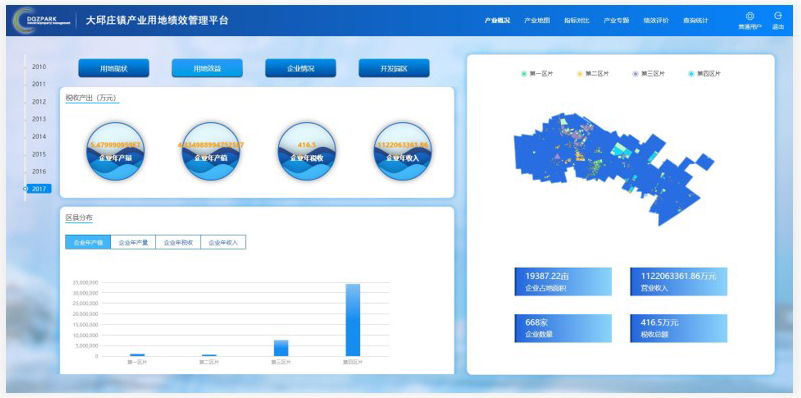
Task: Click the 企业情况 button
Action: (300, 68)
